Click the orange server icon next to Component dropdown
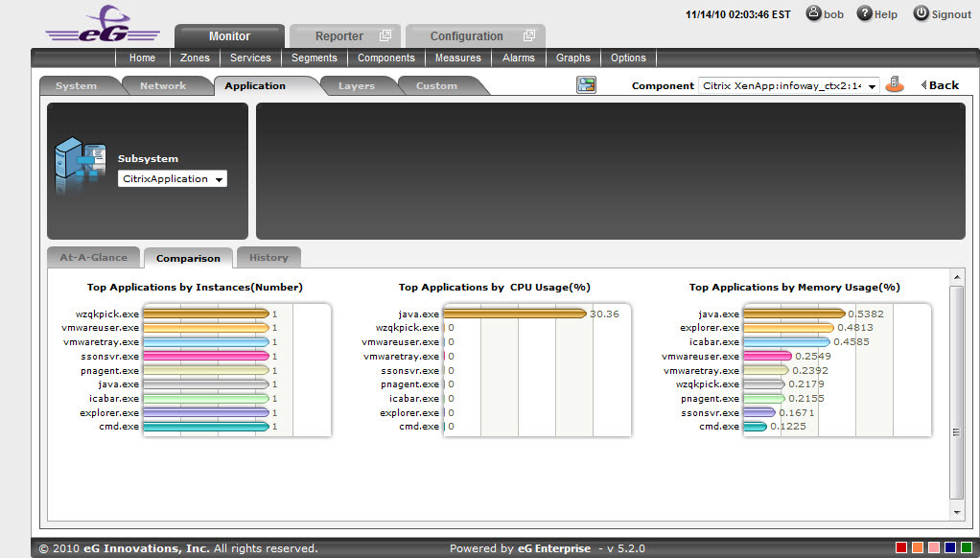This screenshot has width=980, height=558. [x=895, y=84]
